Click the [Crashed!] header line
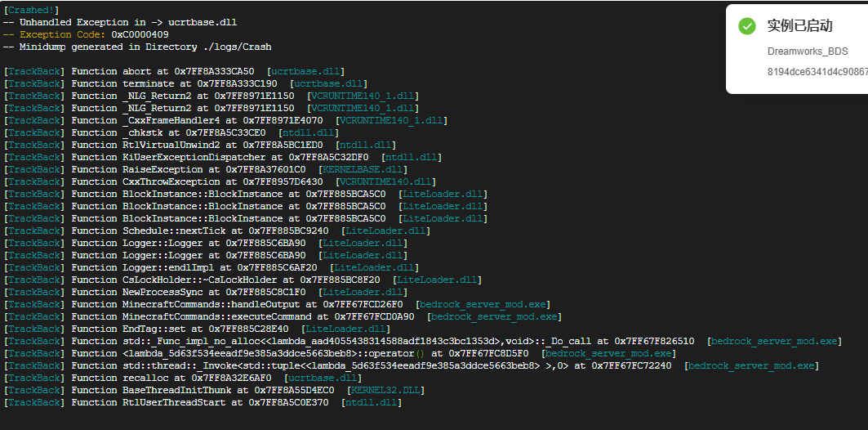This screenshot has height=430, width=868. tap(31, 10)
